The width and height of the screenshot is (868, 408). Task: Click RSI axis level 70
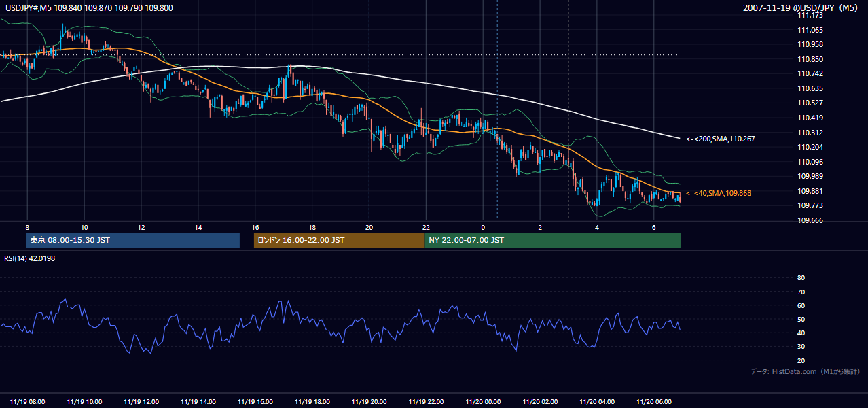[801, 292]
